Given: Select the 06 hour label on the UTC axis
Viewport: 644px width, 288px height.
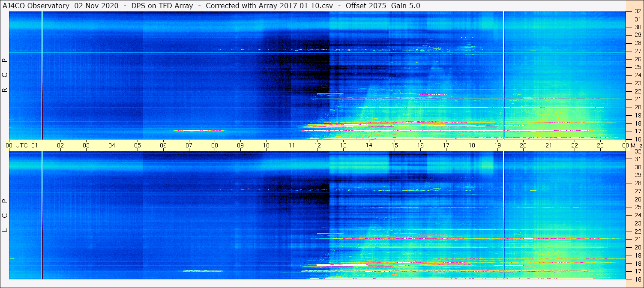Looking at the screenshot, I should click(163, 145).
